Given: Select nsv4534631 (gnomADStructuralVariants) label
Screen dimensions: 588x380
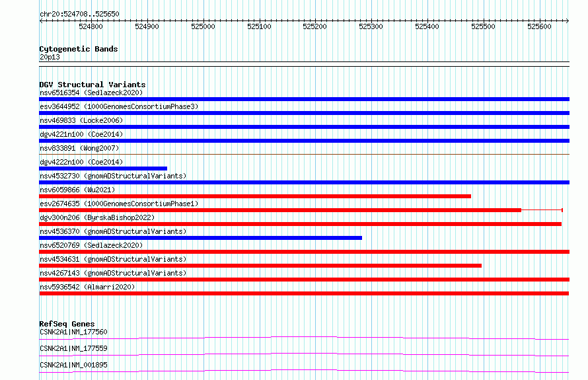Looking at the screenshot, I should point(113,259).
